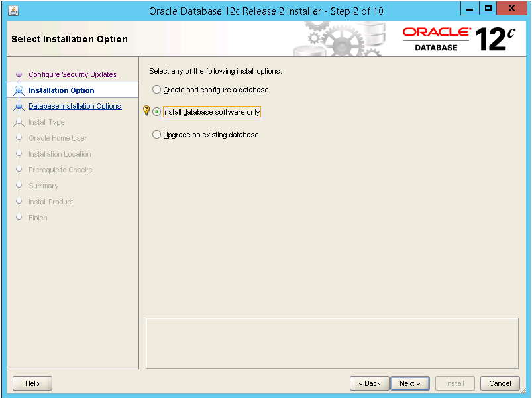
Task: Open Configure Security Updates step link
Action: [73, 74]
